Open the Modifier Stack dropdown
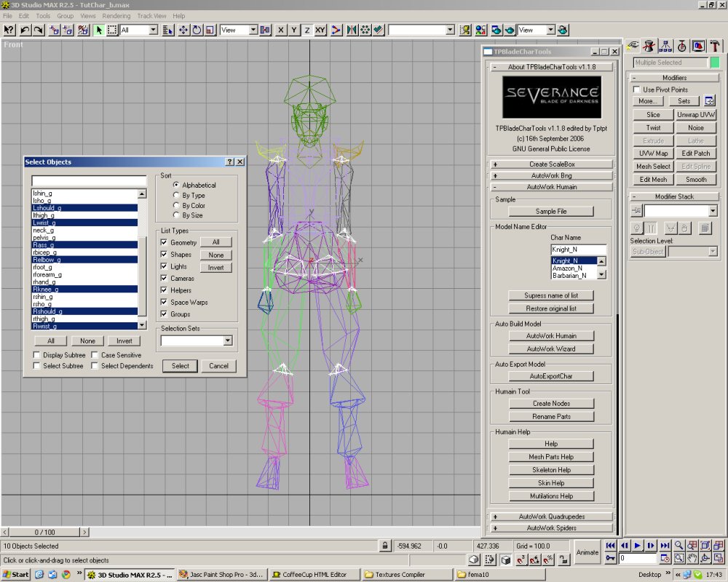The height and width of the screenshot is (582, 728). [x=713, y=211]
